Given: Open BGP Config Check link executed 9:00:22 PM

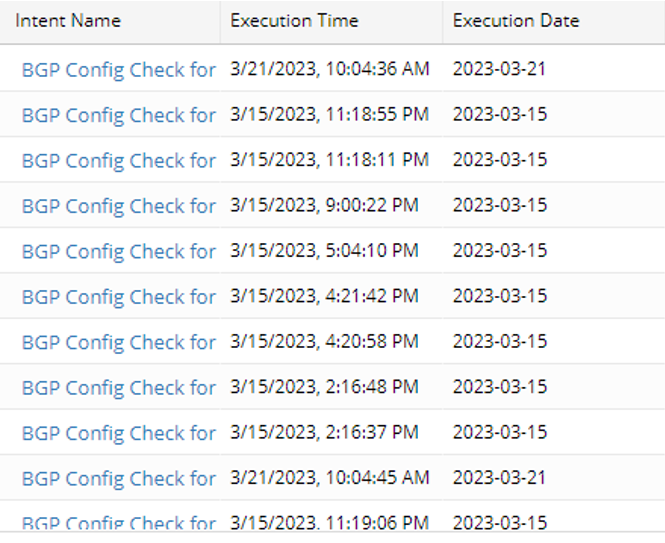Looking at the screenshot, I should pyautogui.click(x=118, y=206).
